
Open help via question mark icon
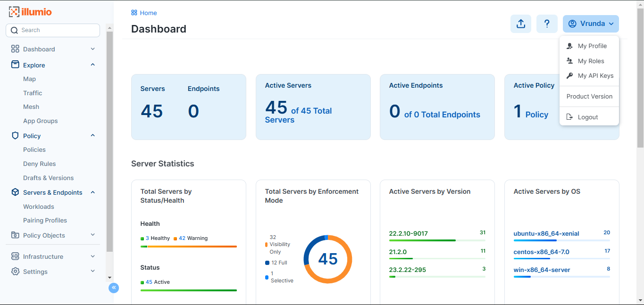547,24
